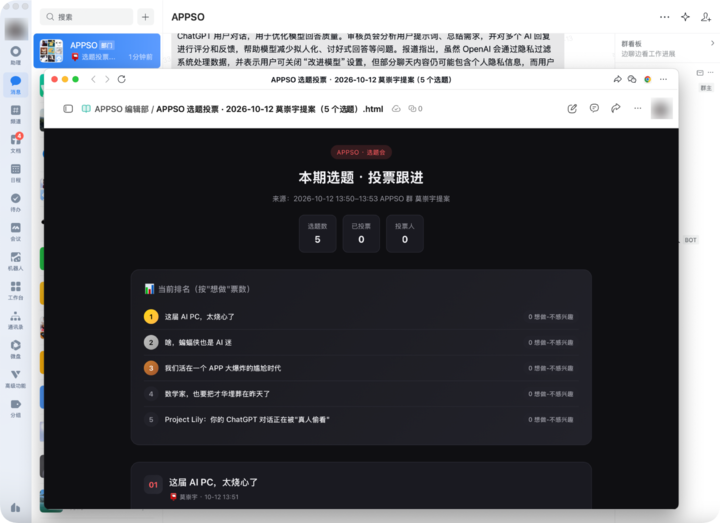Toggle the sidebar panel icon before APPSO 编辑部

point(68,109)
